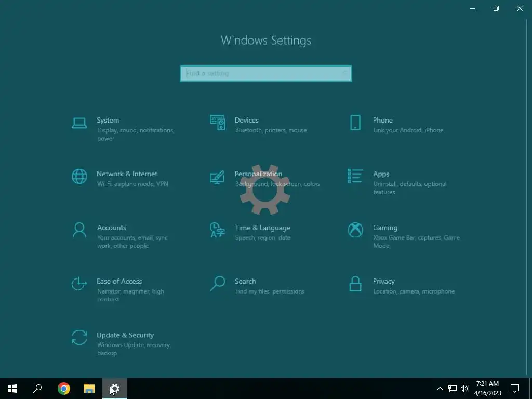Click 'Narrator, magnifier, high contrast' text

pos(130,295)
